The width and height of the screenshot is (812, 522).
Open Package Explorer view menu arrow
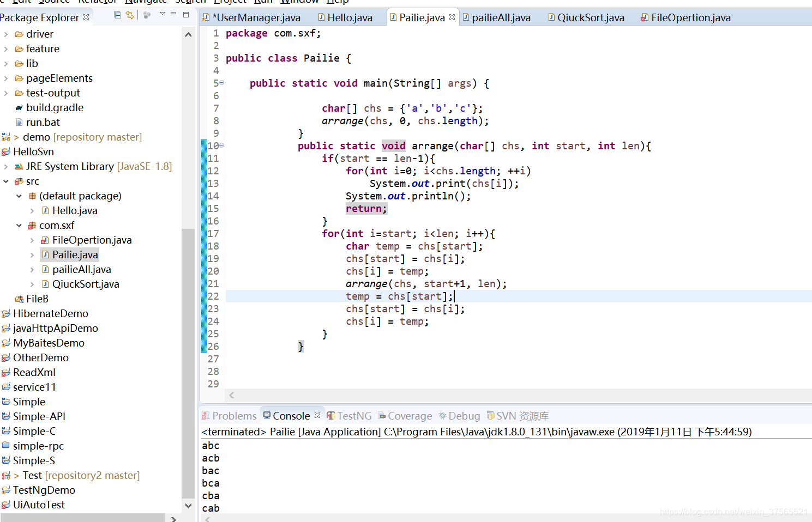162,14
